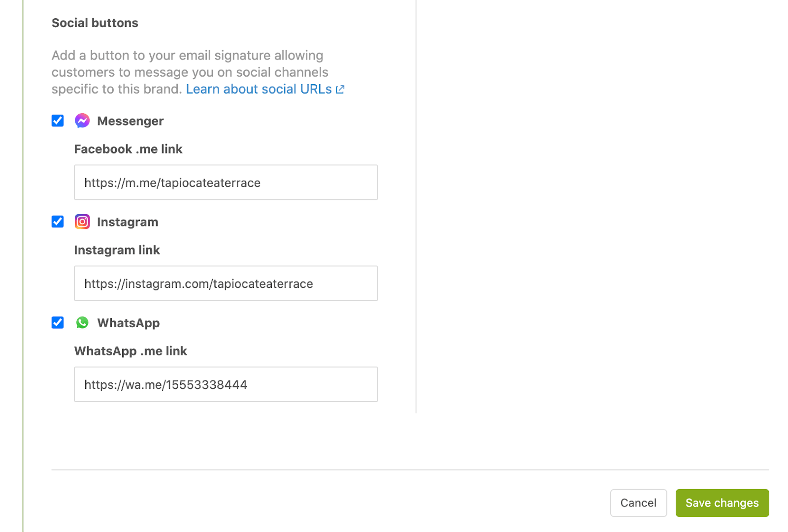Click the Instagram text label
Image resolution: width=788 pixels, height=532 pixels.
point(128,222)
